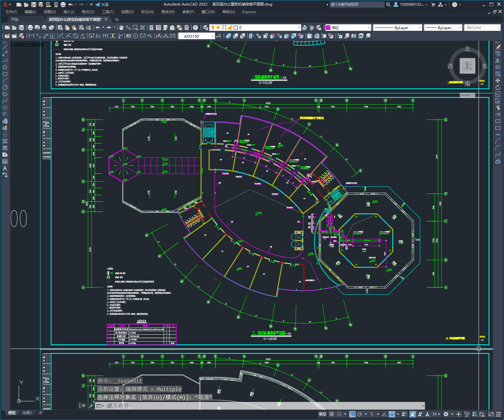
Task: Toggle snap mode dots in status bar
Action: click(339, 414)
